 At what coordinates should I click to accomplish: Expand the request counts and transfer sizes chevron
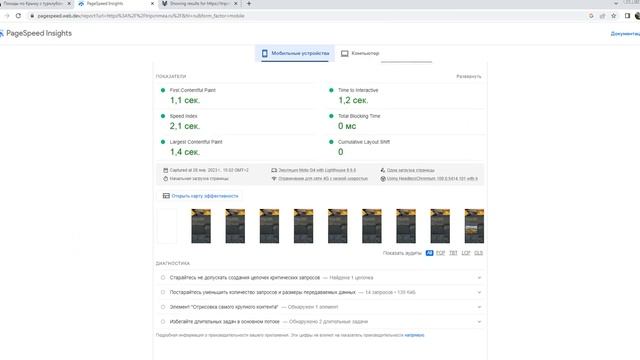[x=479, y=293]
